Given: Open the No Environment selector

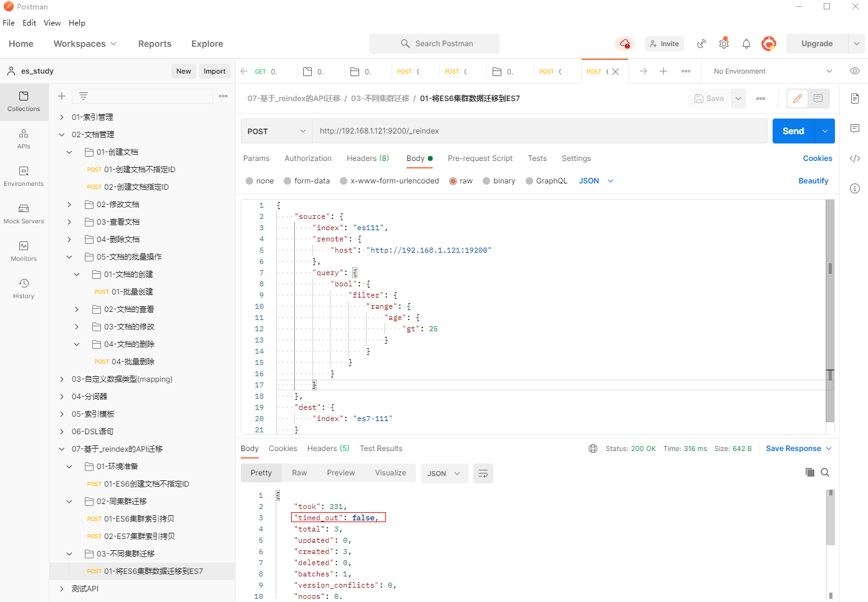Looking at the screenshot, I should (x=772, y=71).
